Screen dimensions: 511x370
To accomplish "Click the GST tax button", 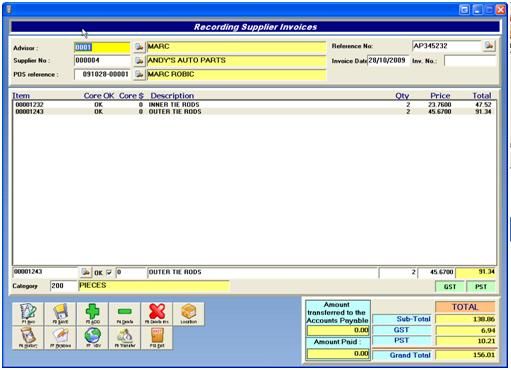I will coord(450,287).
